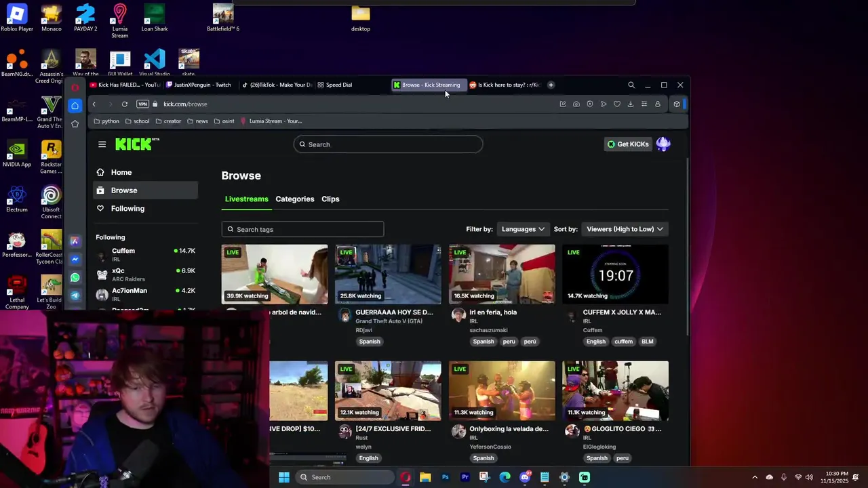Click the Rust category under 24/7 stream
Viewport: 868px width, 488px height.
[x=361, y=438]
